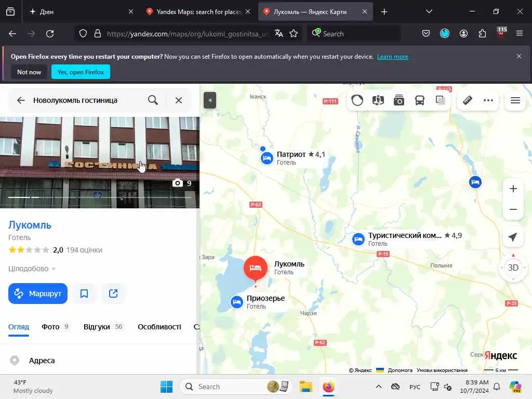Click the taskbar Search box
Viewport: 532px width, 399px height.
tap(236, 387)
